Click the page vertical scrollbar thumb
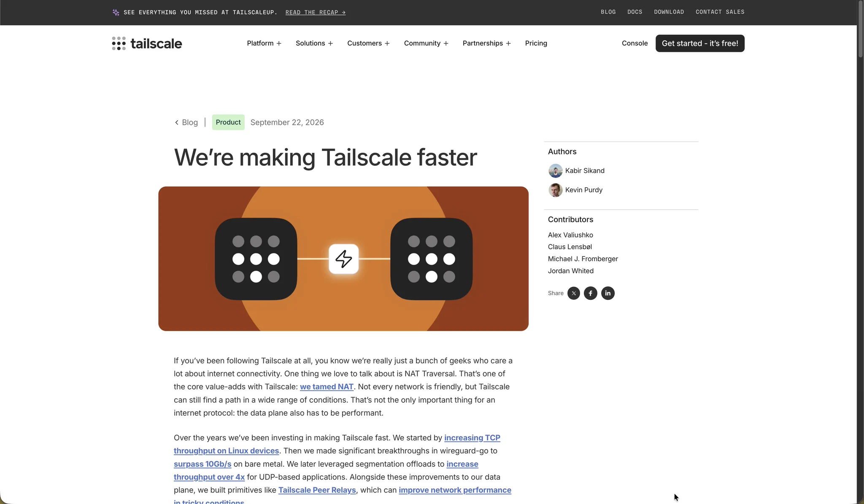 click(861, 29)
